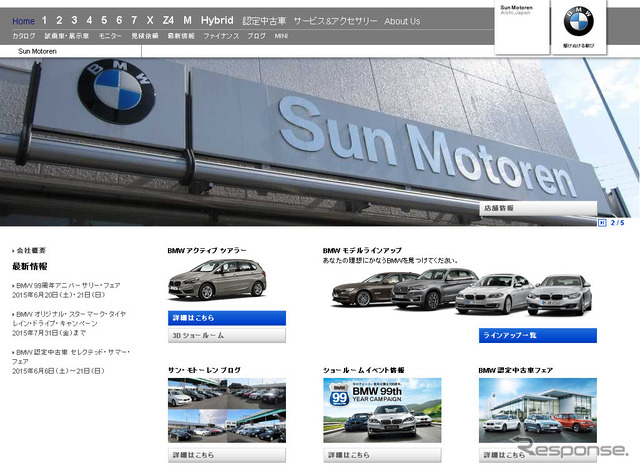The image size is (640, 469).
Task: Open the 3 Series menu
Action: pyautogui.click(x=74, y=20)
